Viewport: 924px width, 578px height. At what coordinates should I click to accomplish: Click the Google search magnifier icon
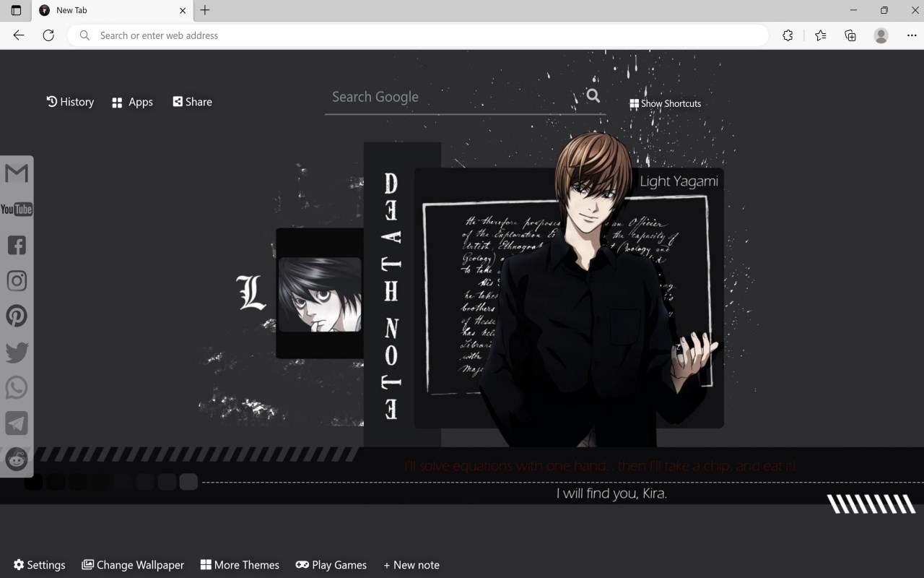click(x=593, y=95)
